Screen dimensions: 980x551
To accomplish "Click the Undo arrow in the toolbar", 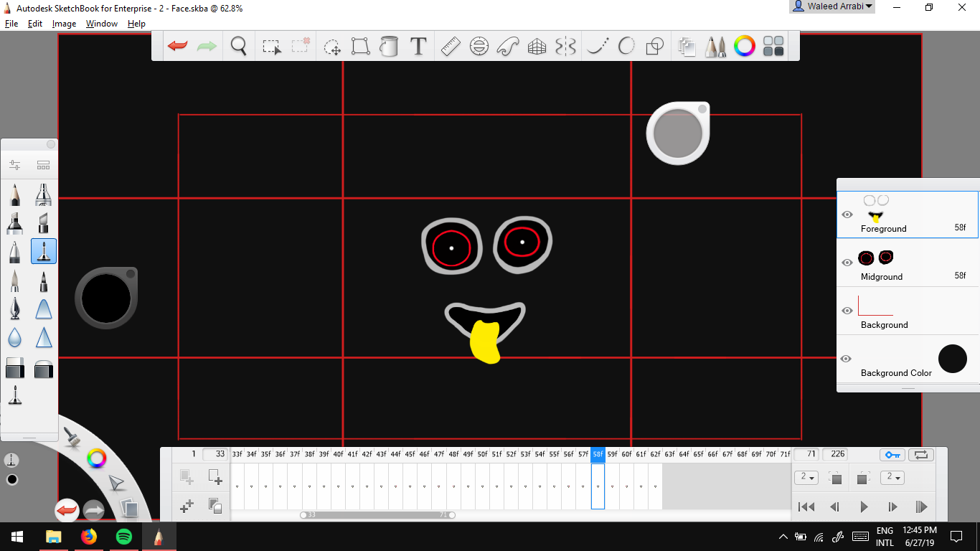I will pos(178,45).
